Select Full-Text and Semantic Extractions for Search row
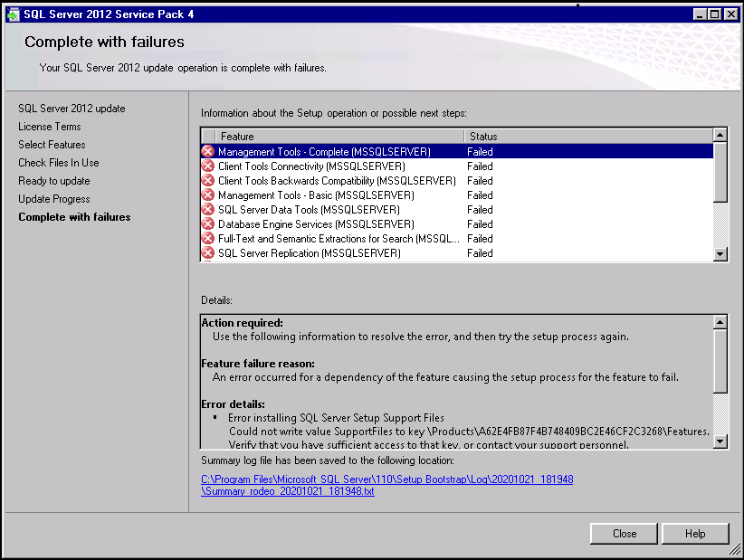Viewport: 744px width, 560px height. click(457, 239)
